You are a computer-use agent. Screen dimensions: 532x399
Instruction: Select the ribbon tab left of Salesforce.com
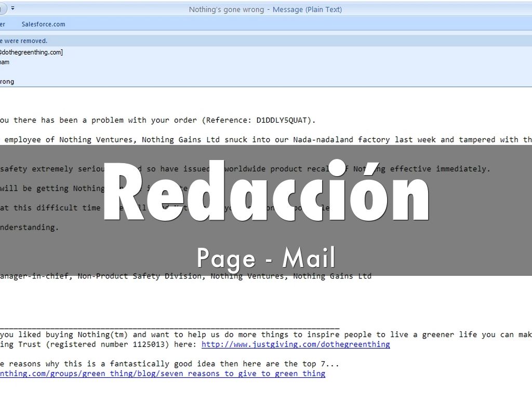coord(3,24)
